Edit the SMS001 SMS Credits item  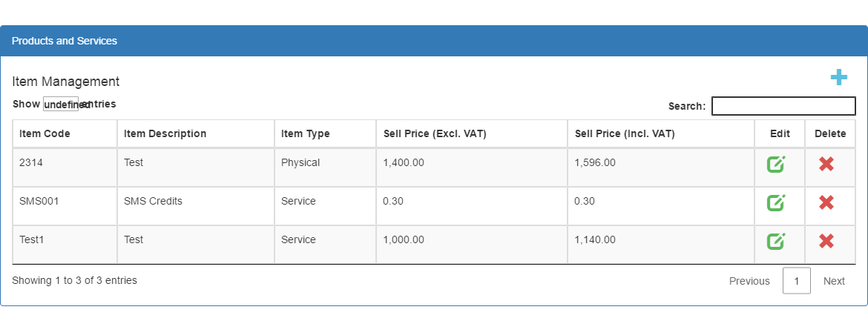pos(776,202)
